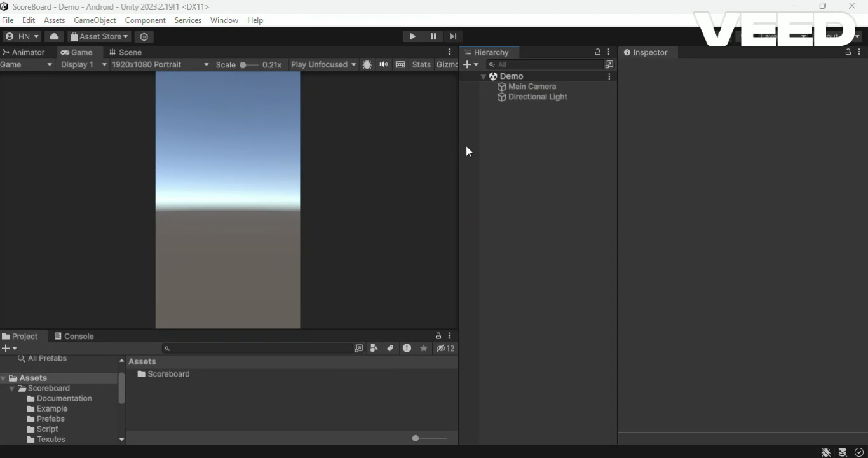Open the HN account dropdown
The width and height of the screenshot is (868, 458).
(x=22, y=36)
